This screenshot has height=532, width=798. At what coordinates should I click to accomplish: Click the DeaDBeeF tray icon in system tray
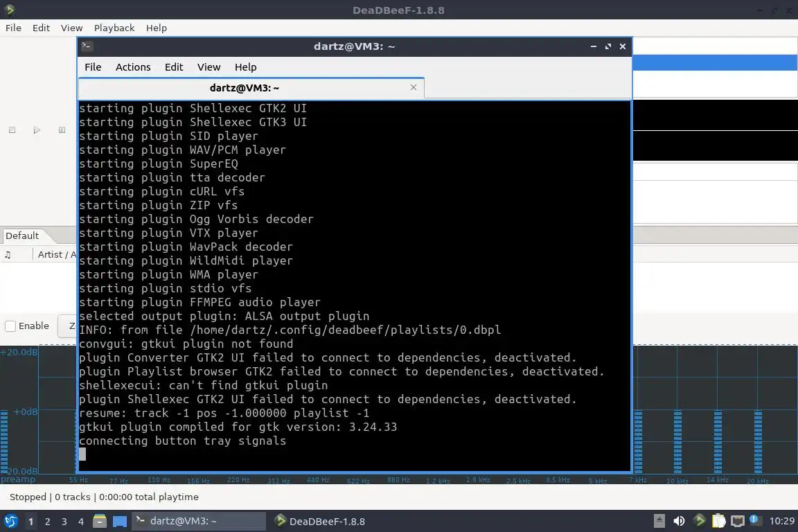click(699, 520)
